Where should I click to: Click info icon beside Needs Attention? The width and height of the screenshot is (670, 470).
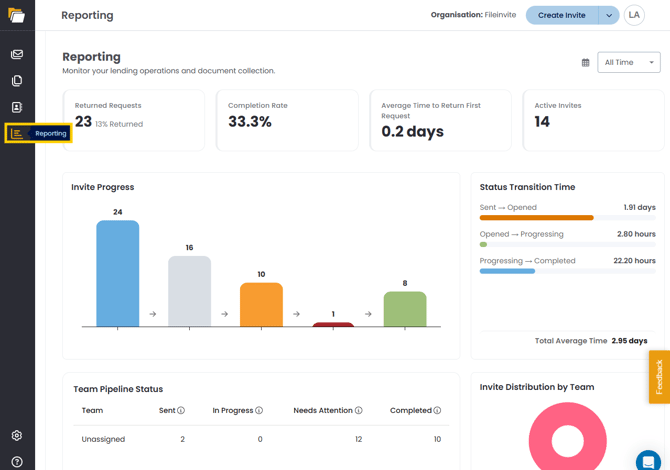click(359, 410)
